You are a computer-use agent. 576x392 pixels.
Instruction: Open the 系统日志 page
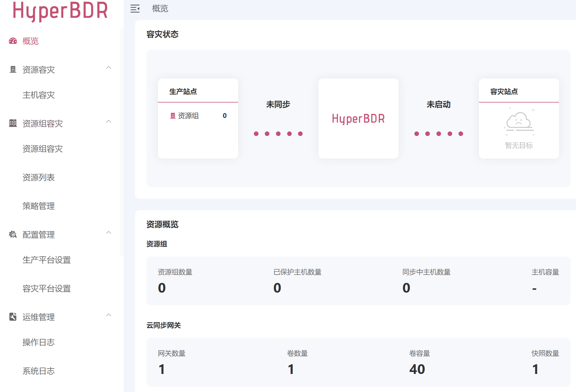pyautogui.click(x=39, y=371)
